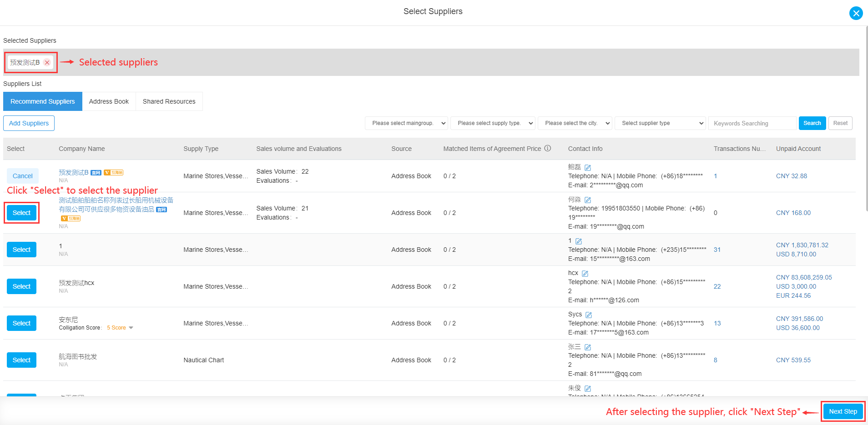Open company link 测试船舶船舶船名称列表过长

[116, 205]
